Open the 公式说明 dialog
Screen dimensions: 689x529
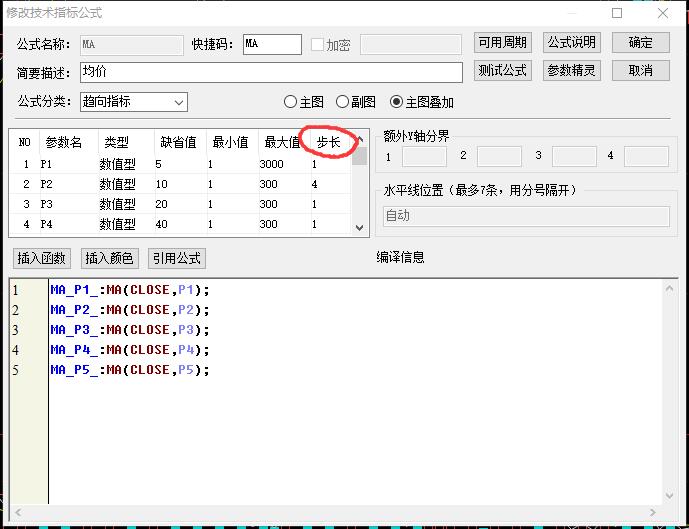[571, 43]
